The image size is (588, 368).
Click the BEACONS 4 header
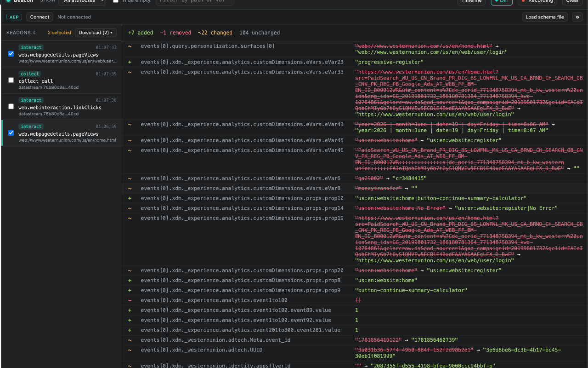coord(21,33)
